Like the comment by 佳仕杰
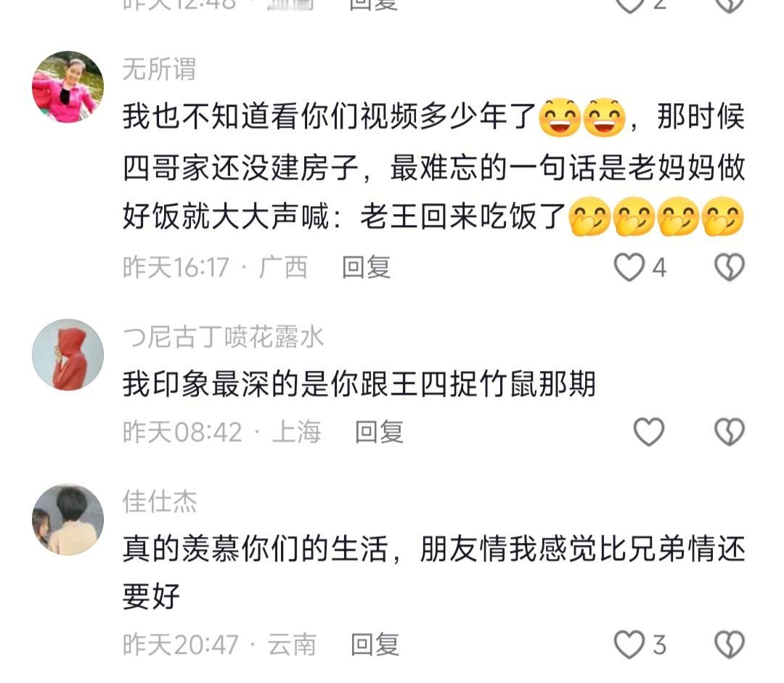The width and height of the screenshot is (784, 683). point(629,644)
